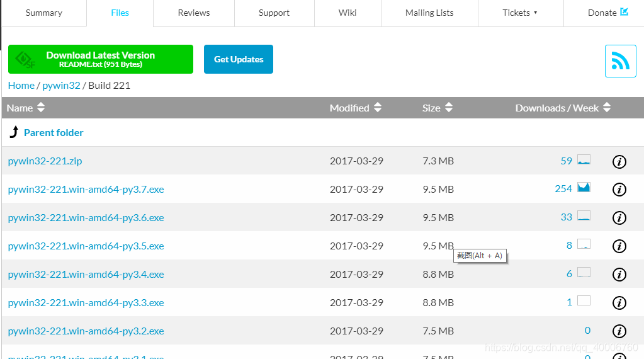Download pywin32-221.win-amd64-py3.7.exe

[86, 190]
